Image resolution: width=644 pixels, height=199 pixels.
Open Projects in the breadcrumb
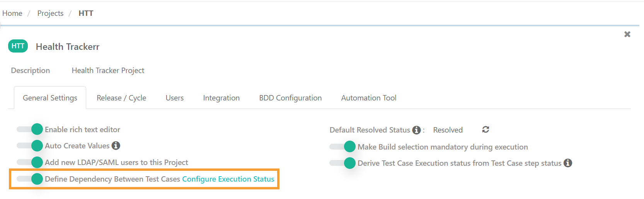pyautogui.click(x=50, y=13)
